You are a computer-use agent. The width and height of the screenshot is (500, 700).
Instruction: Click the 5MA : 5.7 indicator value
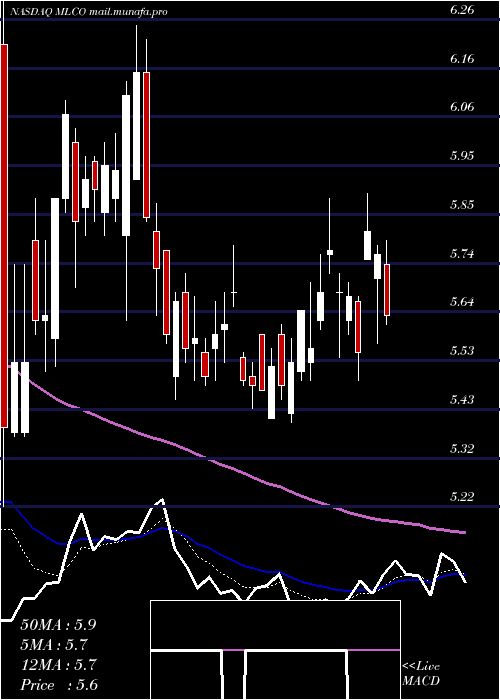(x=54, y=645)
